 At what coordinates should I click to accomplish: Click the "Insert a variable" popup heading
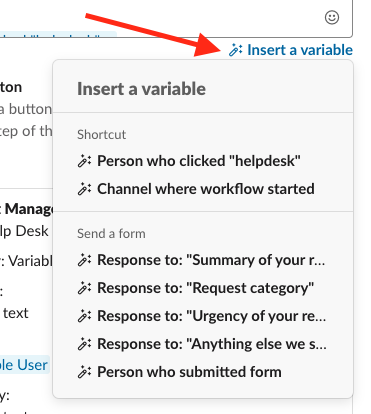pyautogui.click(x=141, y=89)
